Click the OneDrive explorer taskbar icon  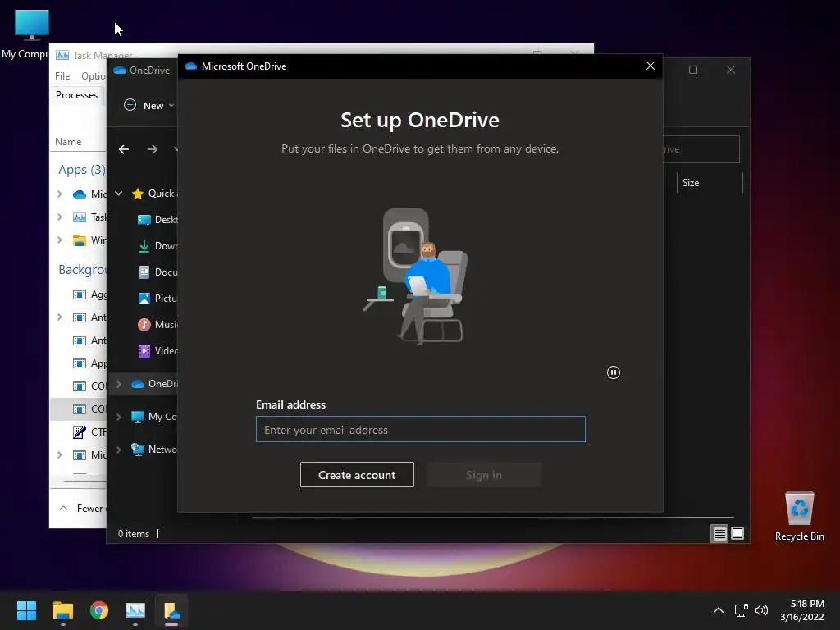point(171,610)
